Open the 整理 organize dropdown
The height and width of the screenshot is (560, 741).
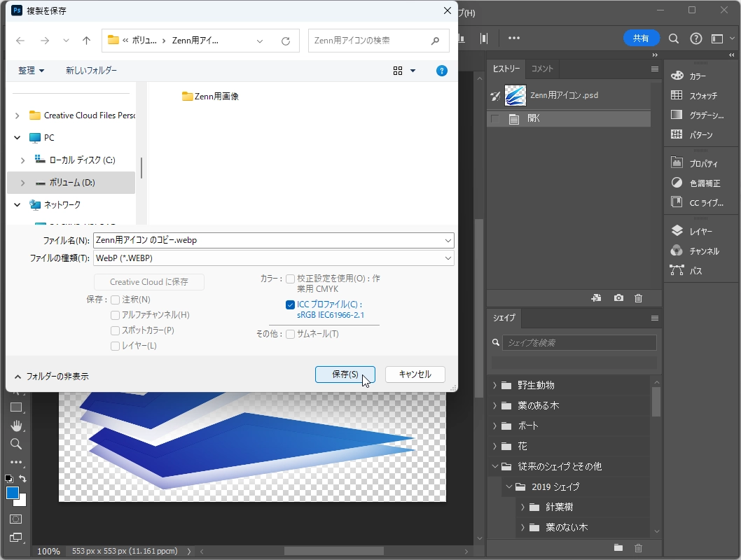pyautogui.click(x=32, y=71)
